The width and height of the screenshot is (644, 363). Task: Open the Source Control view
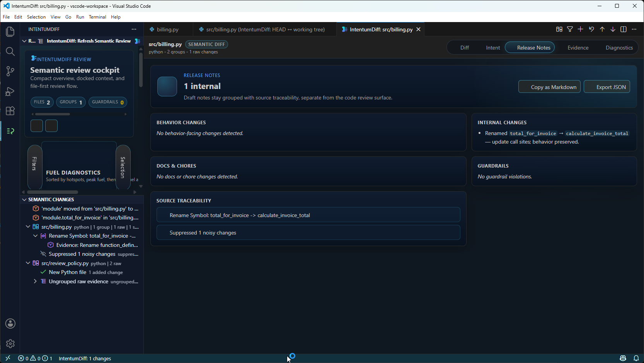click(x=10, y=71)
